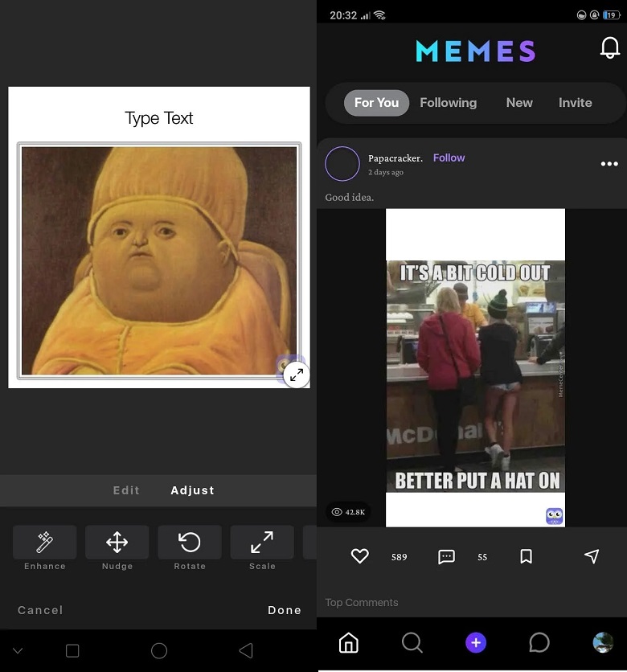Select the New feed tab
Screen dimensions: 627x672
(519, 103)
